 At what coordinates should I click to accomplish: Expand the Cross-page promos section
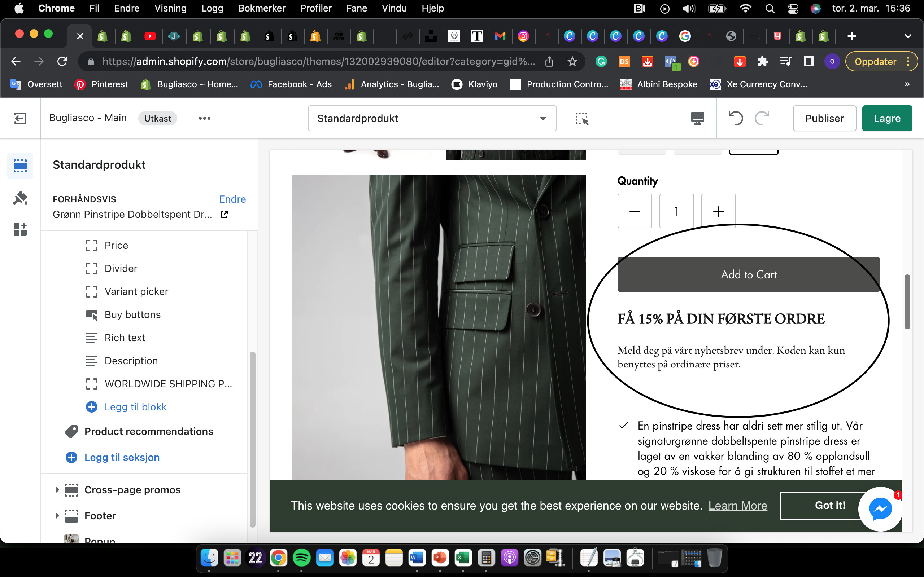57,490
